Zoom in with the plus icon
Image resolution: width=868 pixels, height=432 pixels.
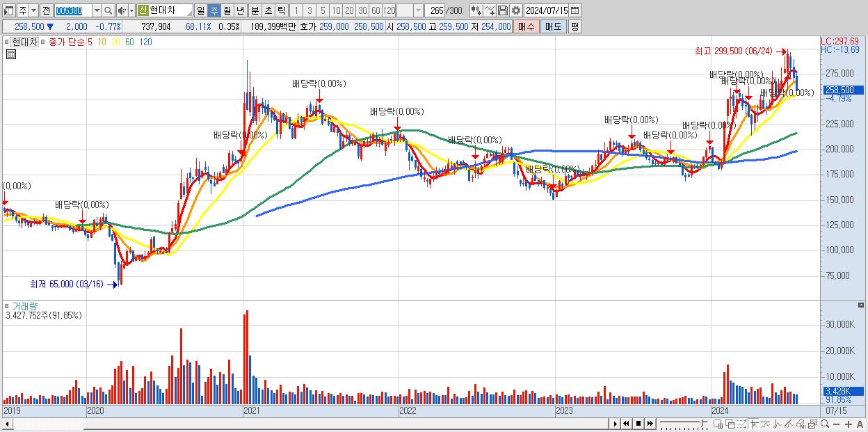(849, 424)
